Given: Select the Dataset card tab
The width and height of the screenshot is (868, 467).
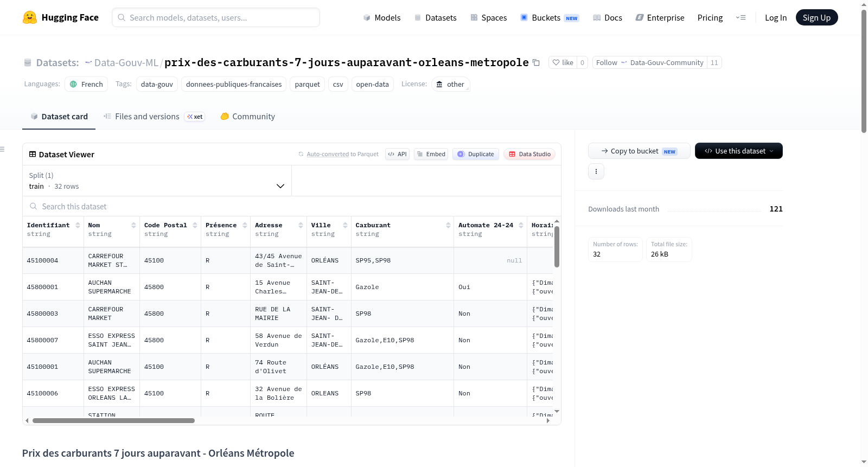Looking at the screenshot, I should coord(59,117).
